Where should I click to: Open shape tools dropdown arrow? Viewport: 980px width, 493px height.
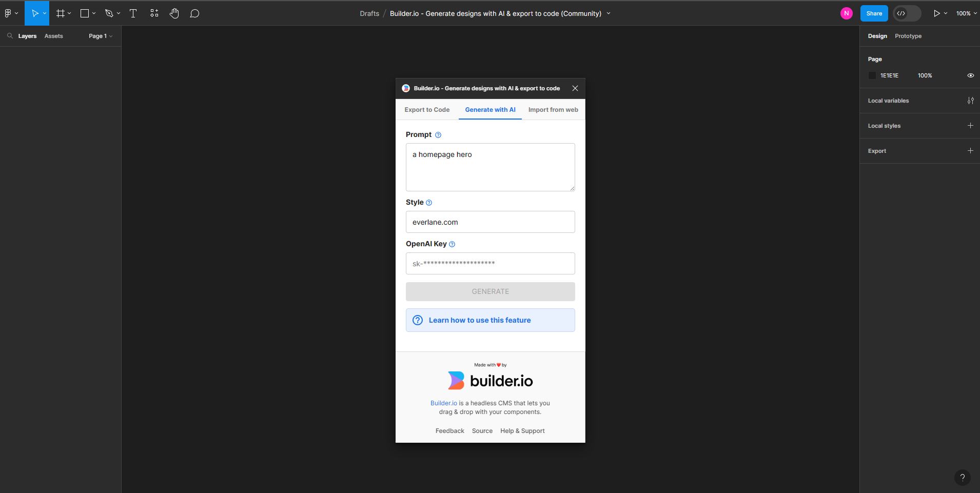94,13
